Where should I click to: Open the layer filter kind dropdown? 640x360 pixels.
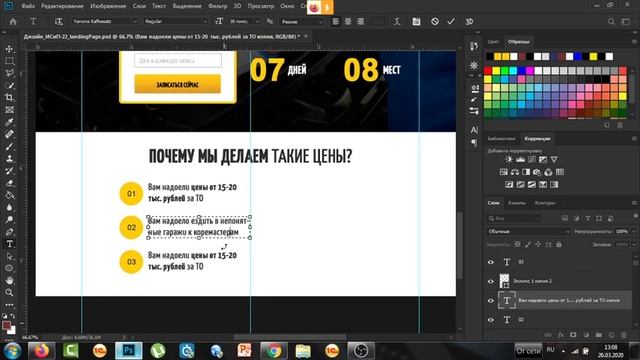(514, 218)
